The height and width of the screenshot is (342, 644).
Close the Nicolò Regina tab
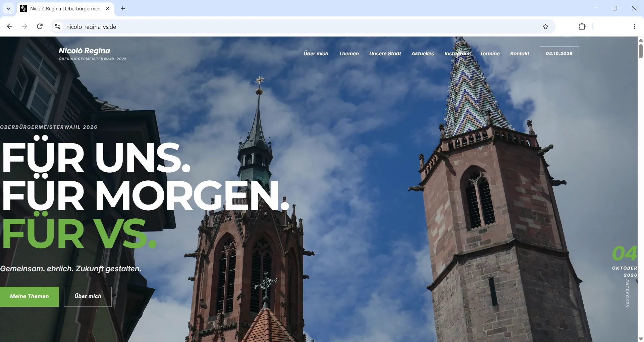click(108, 8)
